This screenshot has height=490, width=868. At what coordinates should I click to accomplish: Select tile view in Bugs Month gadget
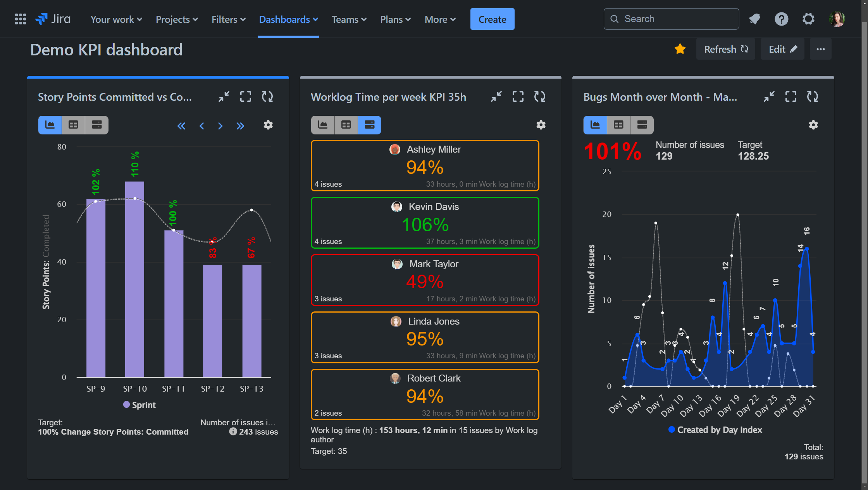coord(642,125)
